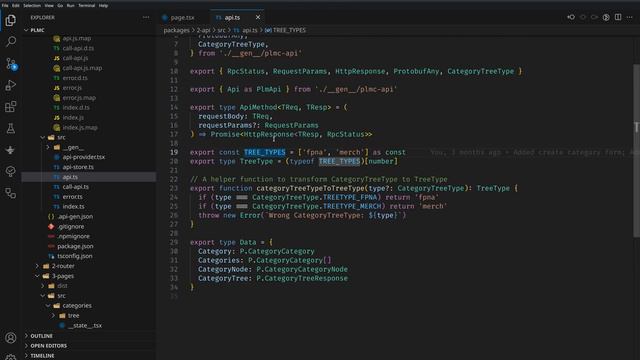Image resolution: width=640 pixels, height=360 pixels.
Task: Open the Extensions view
Action: (11, 107)
